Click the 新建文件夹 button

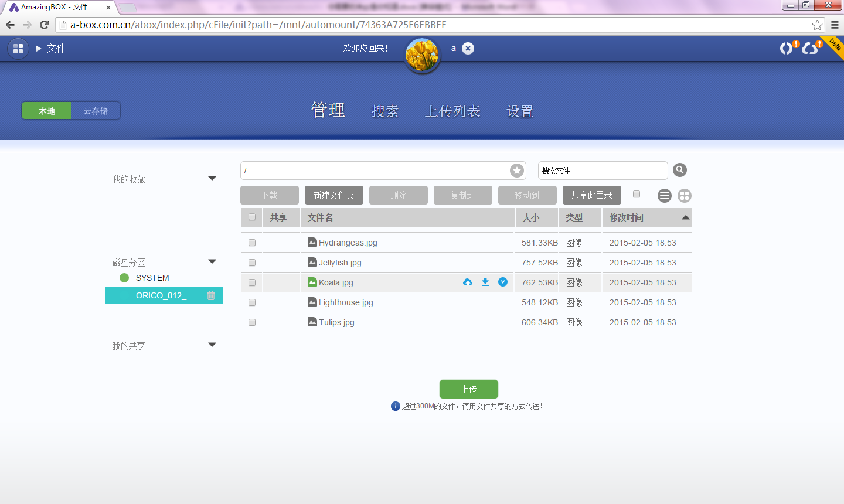point(333,195)
